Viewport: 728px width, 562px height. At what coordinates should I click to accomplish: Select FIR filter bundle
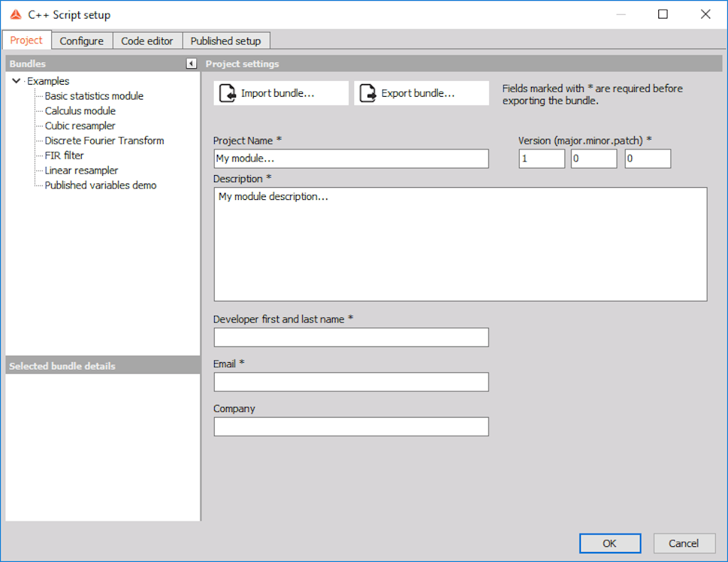coord(65,156)
